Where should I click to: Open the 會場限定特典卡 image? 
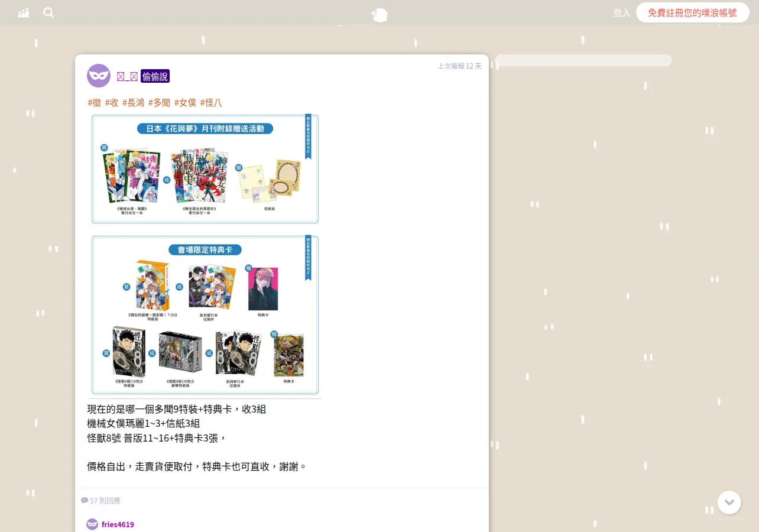point(205,315)
